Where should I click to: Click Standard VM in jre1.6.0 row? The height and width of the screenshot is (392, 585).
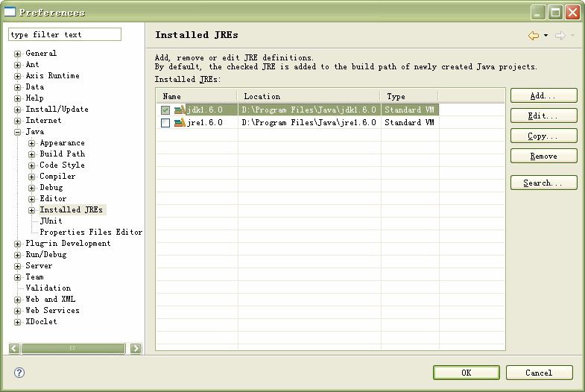410,122
